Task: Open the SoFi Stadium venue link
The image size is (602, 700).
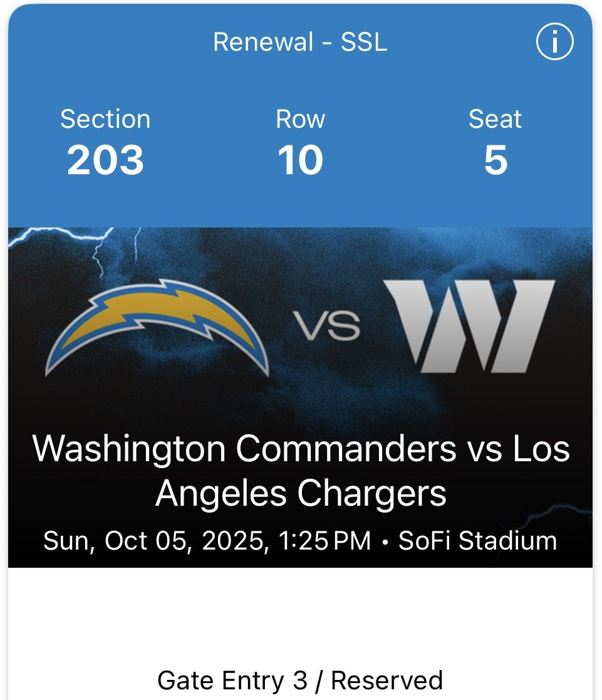Action: pyautogui.click(x=477, y=541)
